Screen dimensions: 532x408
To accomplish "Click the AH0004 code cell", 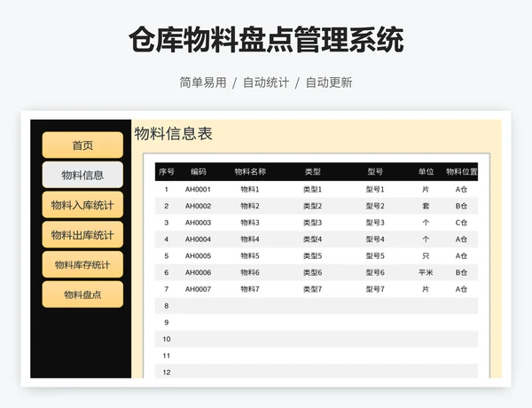I will point(198,239).
